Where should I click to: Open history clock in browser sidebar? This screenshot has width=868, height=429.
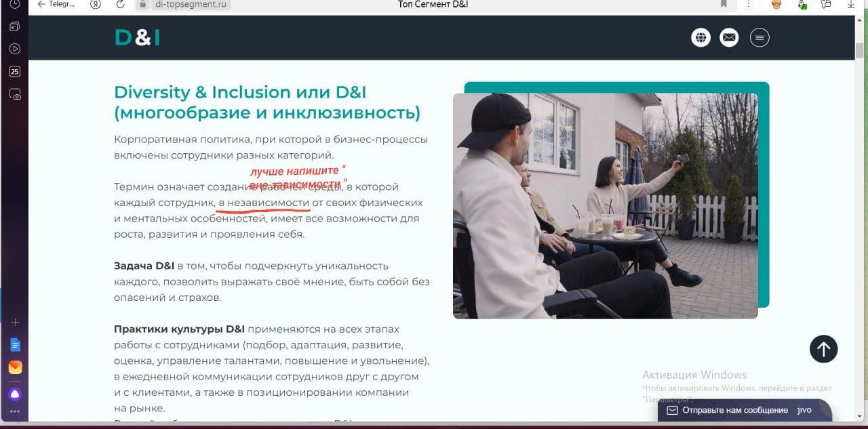(x=15, y=4)
